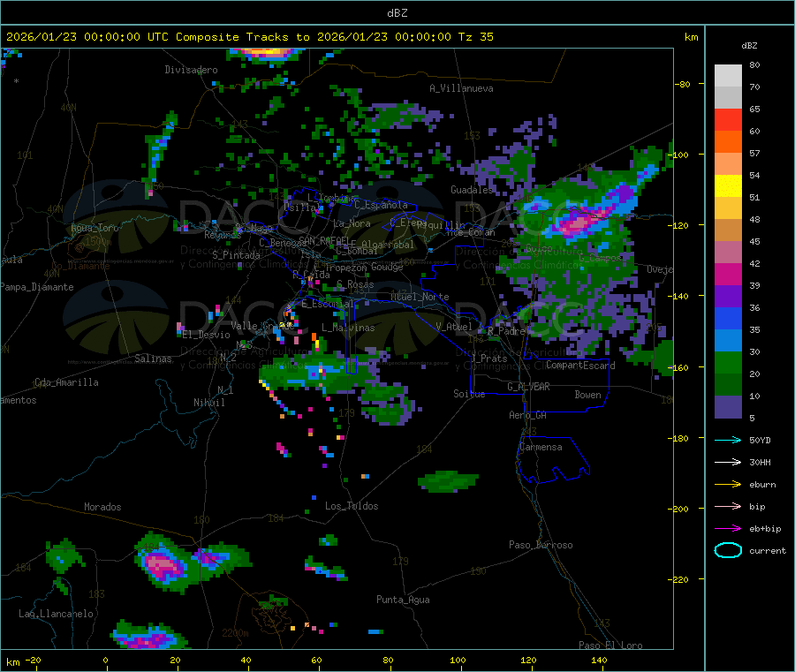Click the Morados map label
The image size is (795, 672).
(x=102, y=507)
